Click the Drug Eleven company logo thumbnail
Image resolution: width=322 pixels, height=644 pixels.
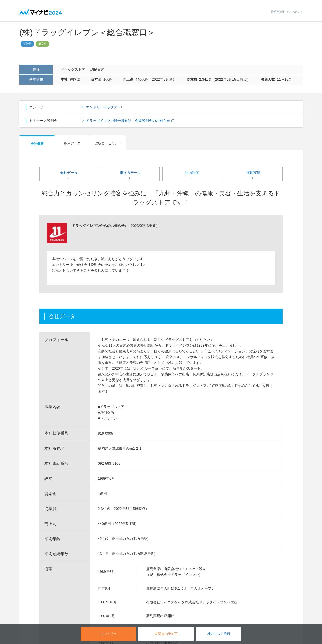57,233
